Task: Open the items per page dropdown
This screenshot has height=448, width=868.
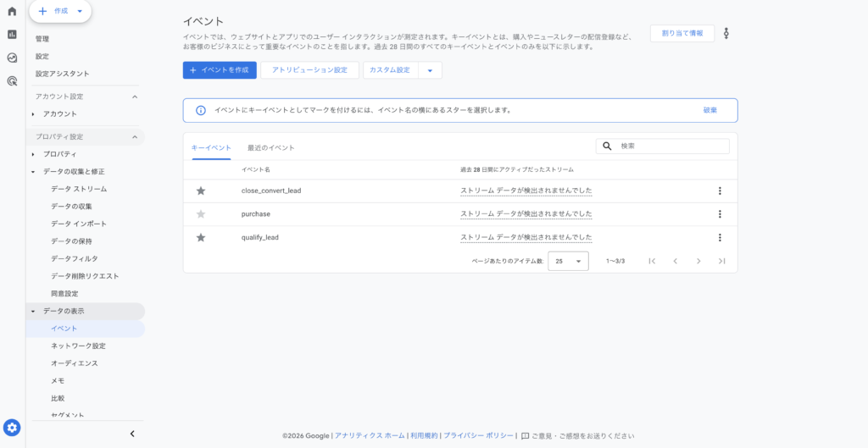Action: 568,262
